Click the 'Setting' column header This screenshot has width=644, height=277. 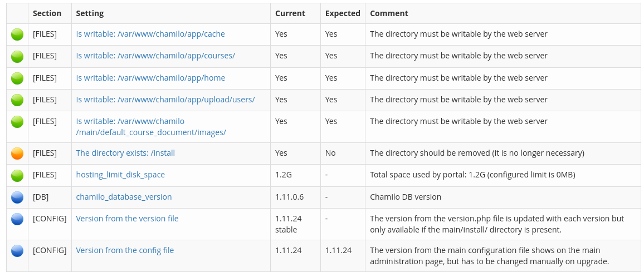(90, 13)
